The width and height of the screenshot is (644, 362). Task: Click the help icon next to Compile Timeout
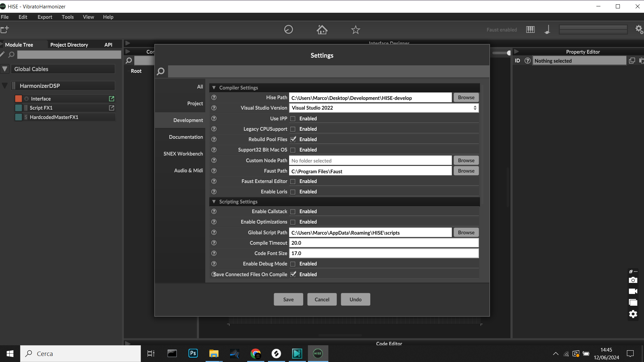214,243
